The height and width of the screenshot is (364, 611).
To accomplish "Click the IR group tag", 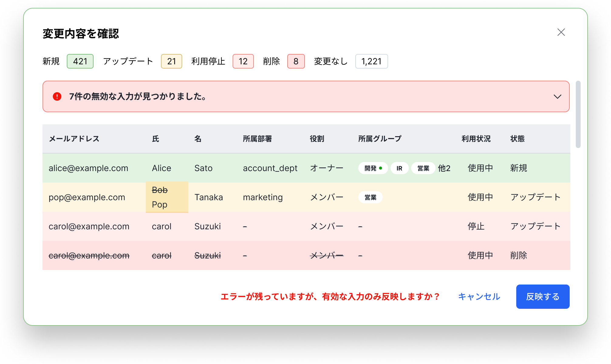I will click(x=399, y=168).
